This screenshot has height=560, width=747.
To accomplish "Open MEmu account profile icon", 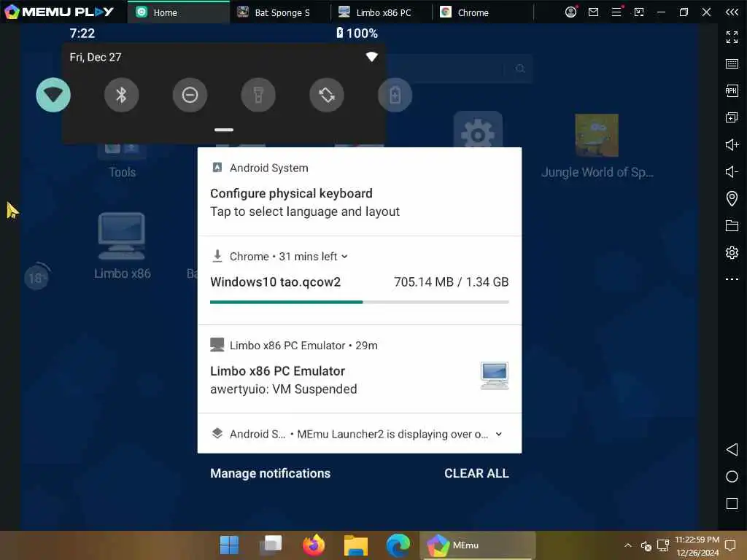I will coord(570,12).
